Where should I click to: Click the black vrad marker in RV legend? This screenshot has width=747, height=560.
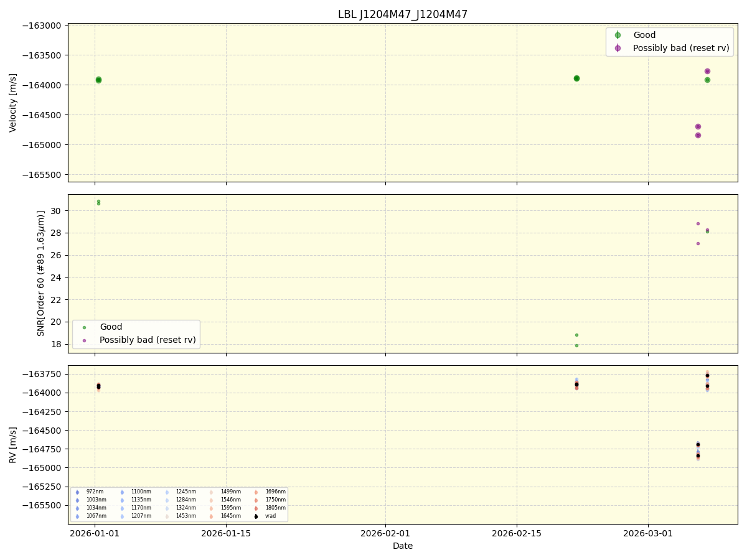click(x=255, y=515)
